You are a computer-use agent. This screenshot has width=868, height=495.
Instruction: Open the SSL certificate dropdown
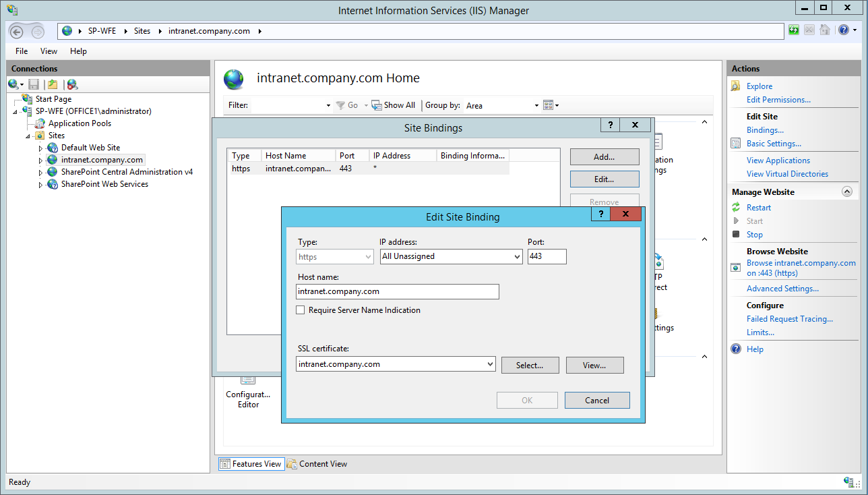coord(490,364)
